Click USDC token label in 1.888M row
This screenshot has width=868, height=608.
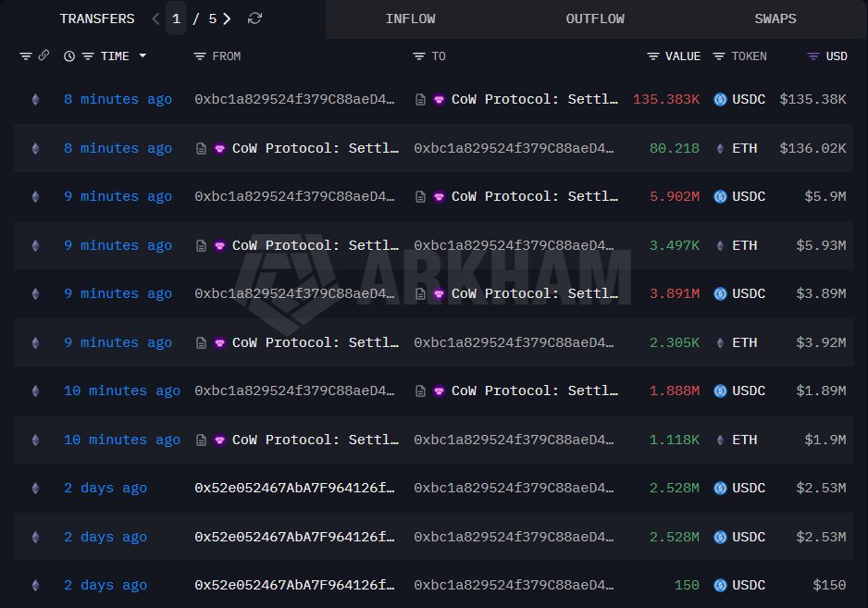[x=749, y=391]
